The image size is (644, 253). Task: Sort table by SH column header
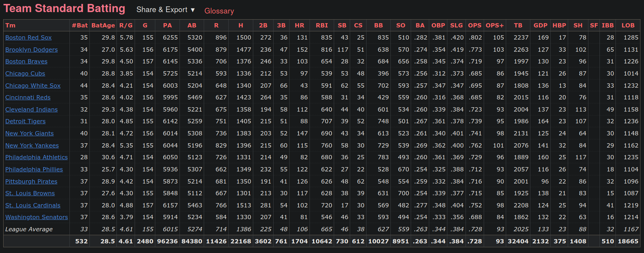(578, 25)
